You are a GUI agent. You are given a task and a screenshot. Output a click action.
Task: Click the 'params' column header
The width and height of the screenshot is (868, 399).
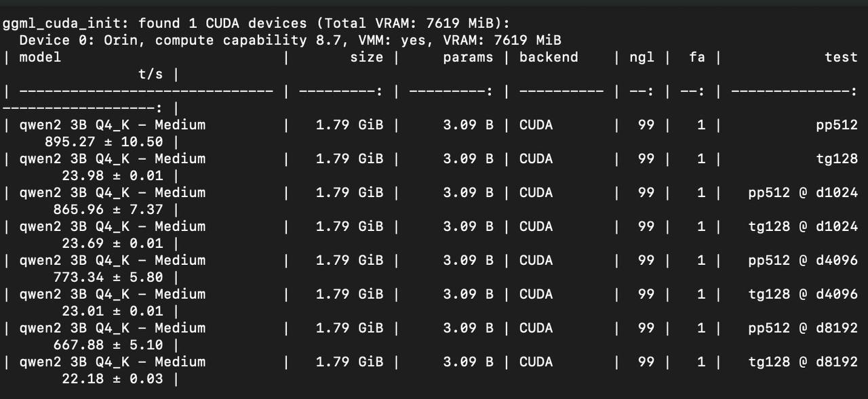click(469, 58)
